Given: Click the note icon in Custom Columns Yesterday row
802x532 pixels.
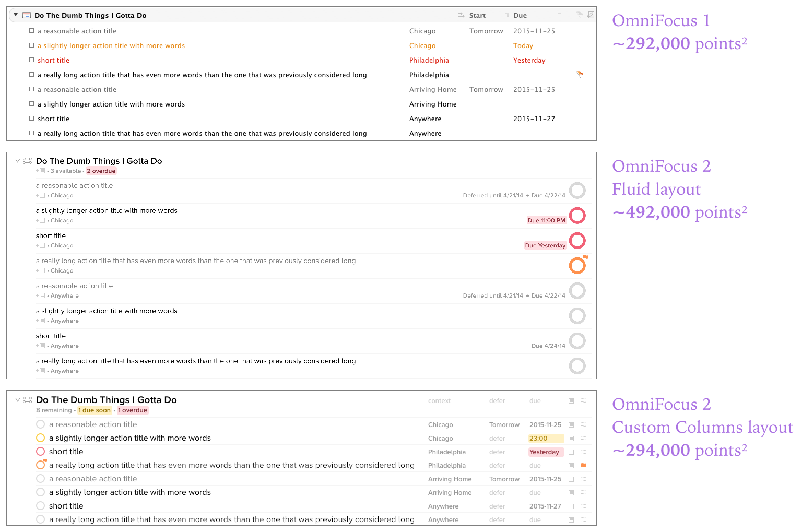Looking at the screenshot, I should pos(571,452).
